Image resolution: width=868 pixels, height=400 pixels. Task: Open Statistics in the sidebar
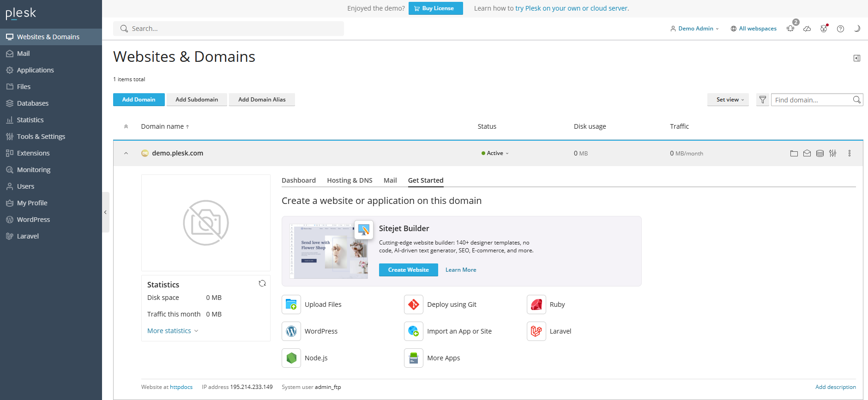[51, 120]
